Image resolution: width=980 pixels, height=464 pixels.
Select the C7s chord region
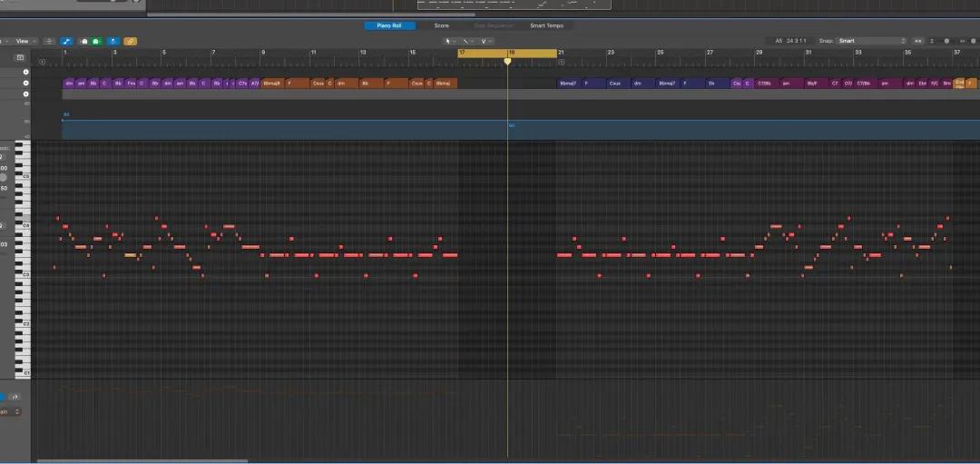point(242,84)
